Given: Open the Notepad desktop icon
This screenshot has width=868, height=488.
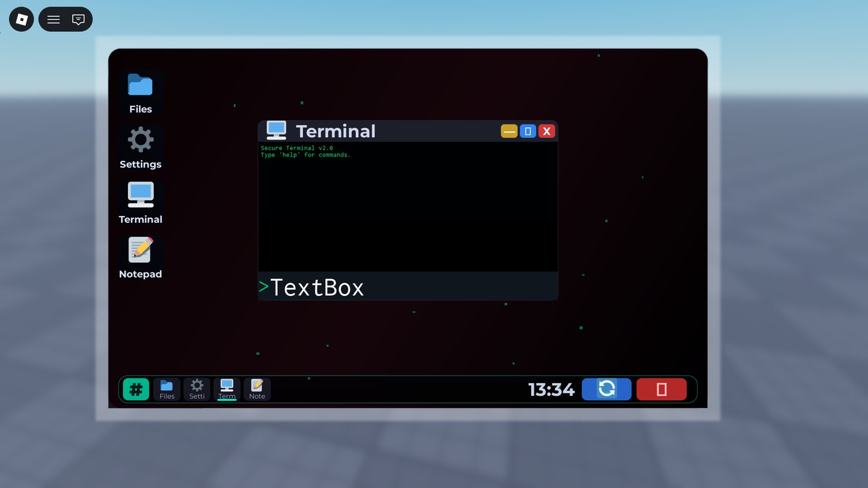Looking at the screenshot, I should [x=141, y=258].
